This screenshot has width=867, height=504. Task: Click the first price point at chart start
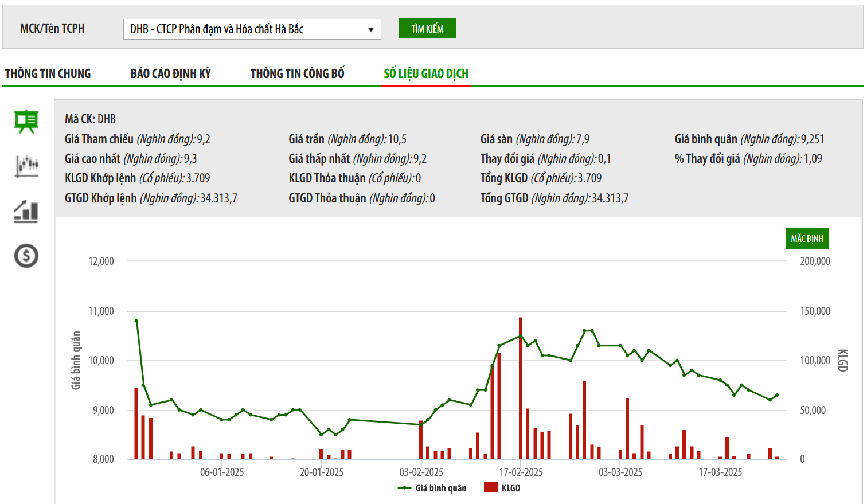coord(136,321)
